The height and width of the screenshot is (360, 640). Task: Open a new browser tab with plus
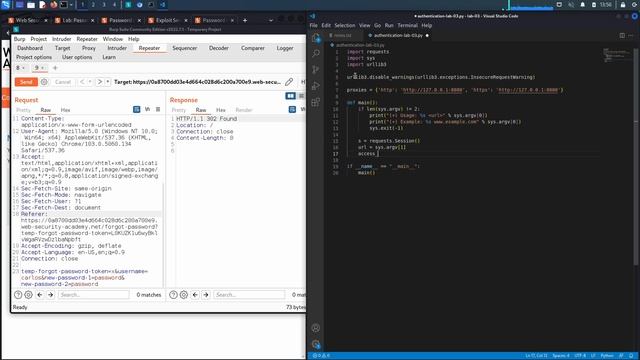pos(245,20)
